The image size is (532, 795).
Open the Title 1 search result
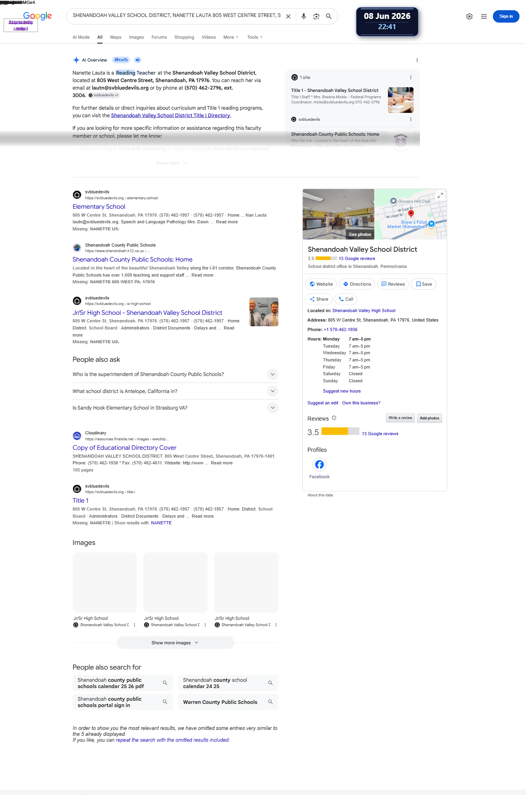(x=81, y=501)
